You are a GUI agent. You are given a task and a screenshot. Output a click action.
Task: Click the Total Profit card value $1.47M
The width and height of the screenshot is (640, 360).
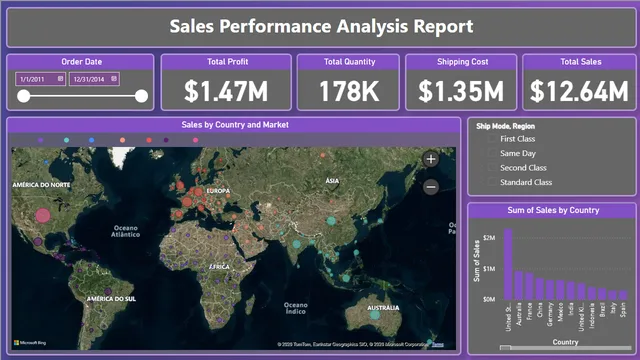pyautogui.click(x=226, y=91)
